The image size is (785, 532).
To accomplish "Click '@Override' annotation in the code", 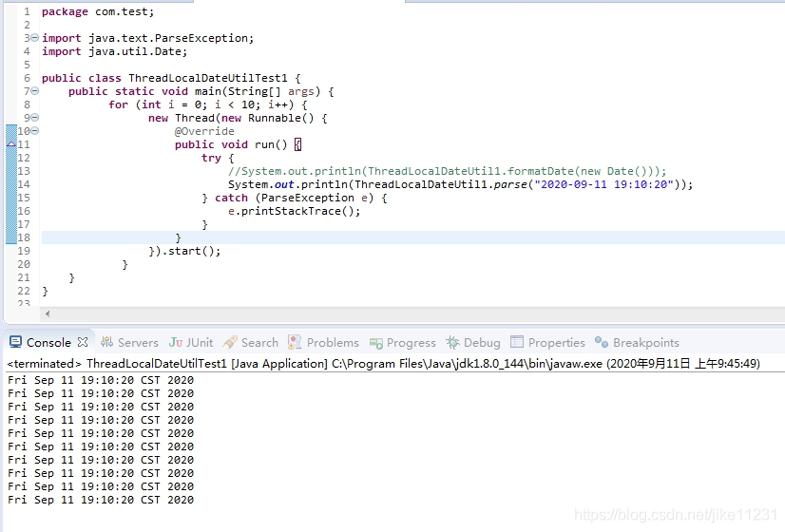I will (x=204, y=131).
